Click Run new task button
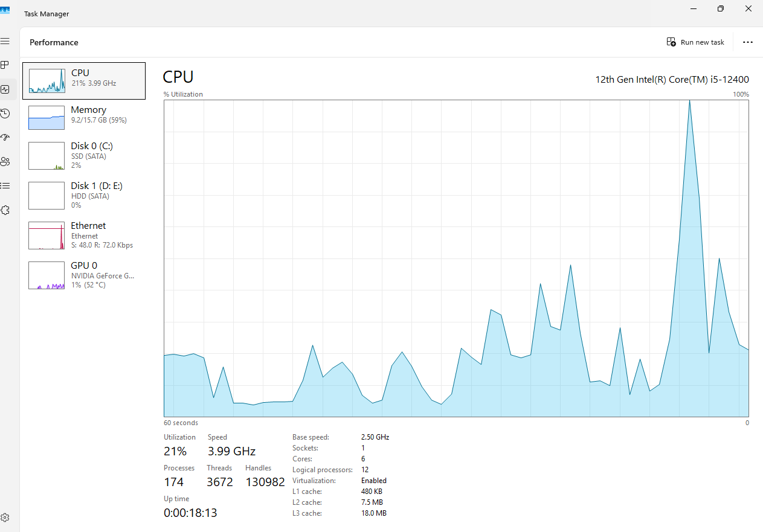The height and width of the screenshot is (532, 763). click(695, 42)
